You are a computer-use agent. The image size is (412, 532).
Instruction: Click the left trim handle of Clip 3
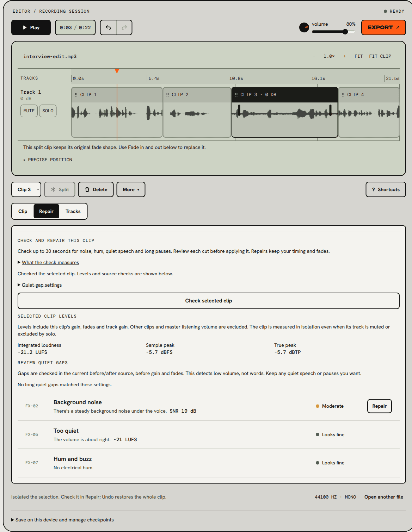coord(239,110)
